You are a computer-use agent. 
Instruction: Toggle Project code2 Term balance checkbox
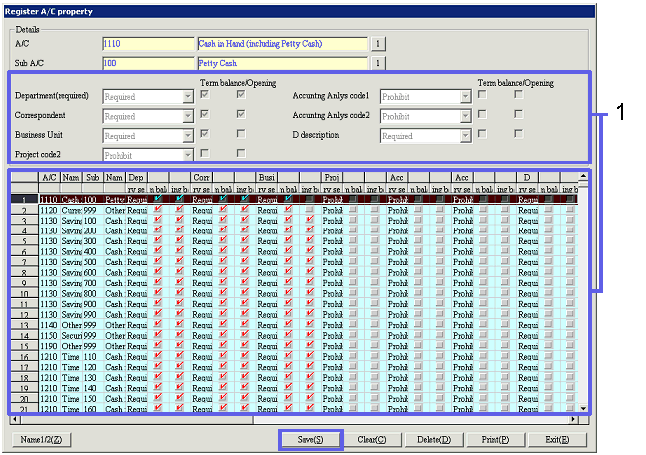204,153
